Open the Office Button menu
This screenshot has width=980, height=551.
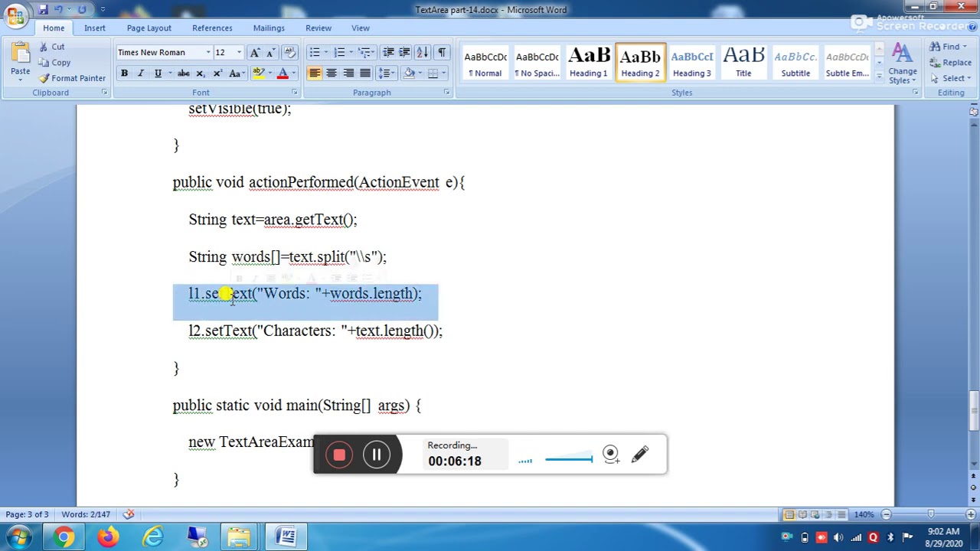click(x=15, y=15)
